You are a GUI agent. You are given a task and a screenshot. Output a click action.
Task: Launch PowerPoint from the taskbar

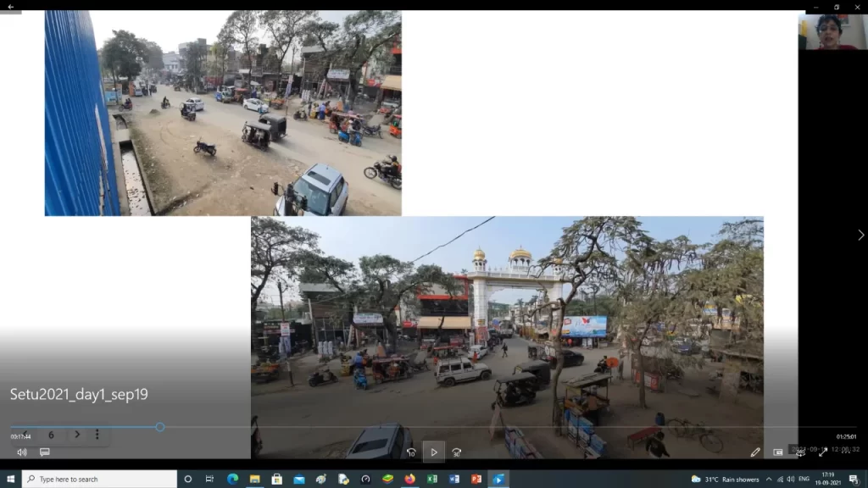476,480
